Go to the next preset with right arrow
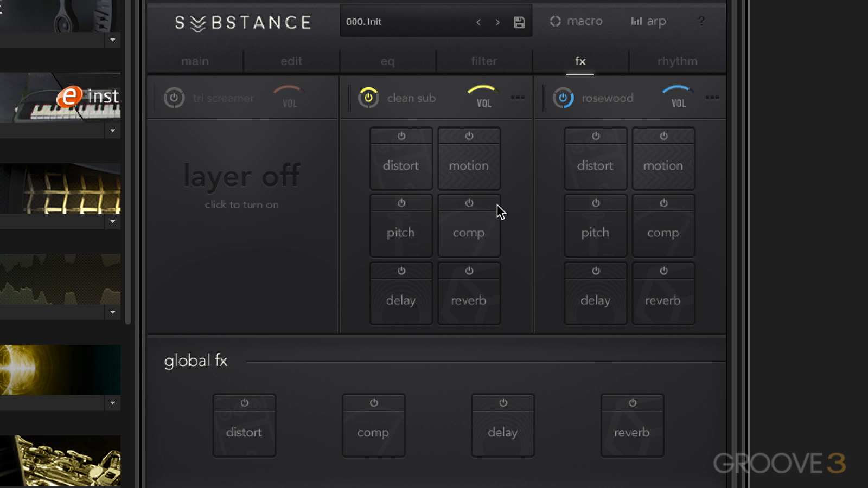Image resolution: width=868 pixels, height=488 pixels. [497, 22]
